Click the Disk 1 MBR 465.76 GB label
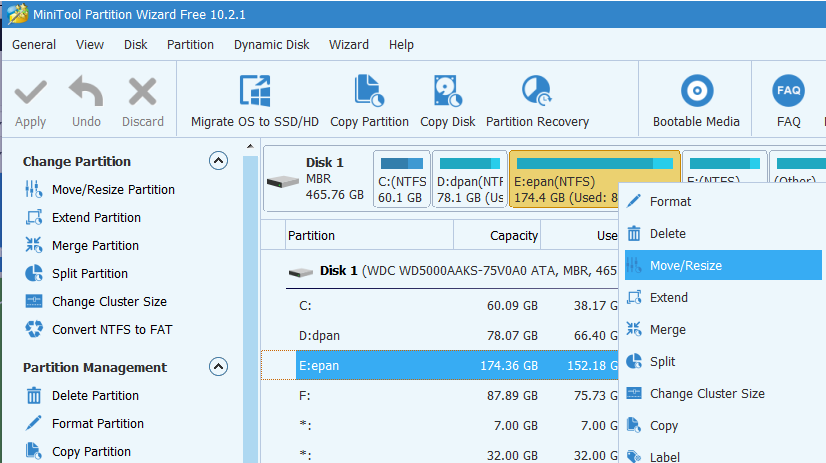826x463 pixels. click(x=335, y=179)
